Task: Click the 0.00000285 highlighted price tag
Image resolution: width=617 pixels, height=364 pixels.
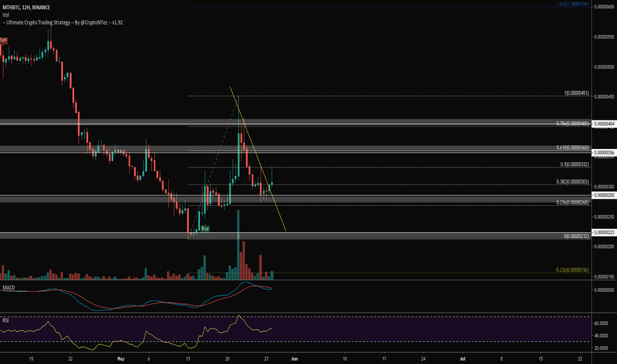Action: click(x=604, y=195)
